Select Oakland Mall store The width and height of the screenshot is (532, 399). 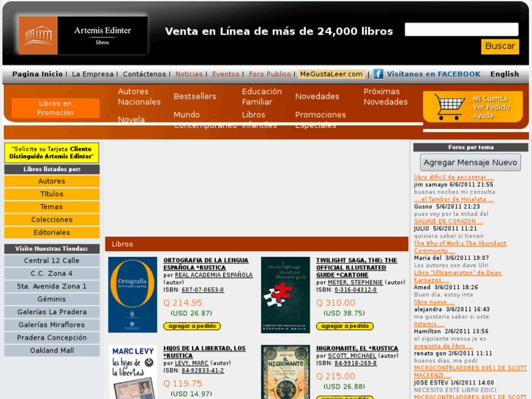[51, 351]
